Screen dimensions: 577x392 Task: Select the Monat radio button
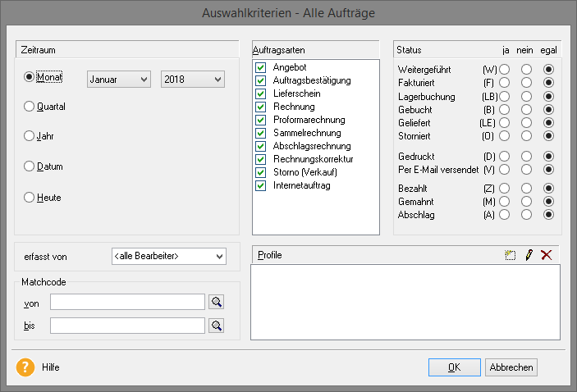coord(29,77)
